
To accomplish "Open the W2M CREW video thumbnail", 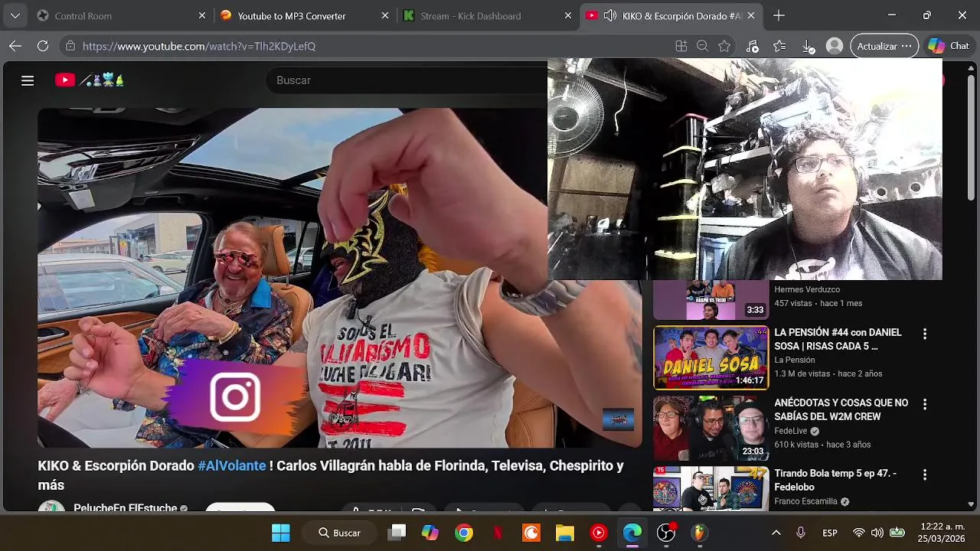I will click(x=710, y=429).
